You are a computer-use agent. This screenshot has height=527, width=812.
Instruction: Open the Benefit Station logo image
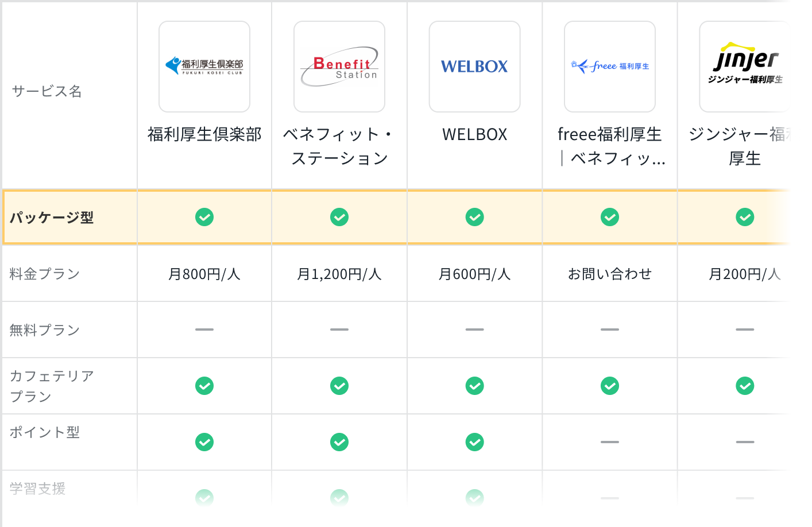point(339,67)
